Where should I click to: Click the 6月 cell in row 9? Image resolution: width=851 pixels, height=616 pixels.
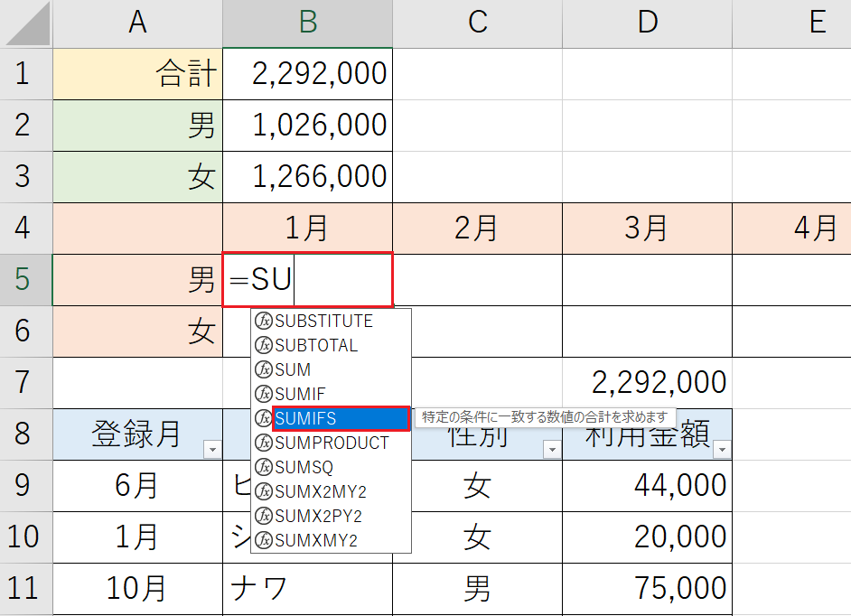[138, 486]
